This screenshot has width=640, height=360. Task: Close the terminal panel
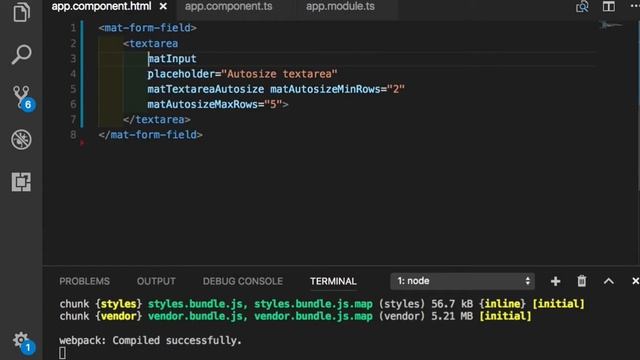pyautogui.click(x=635, y=281)
